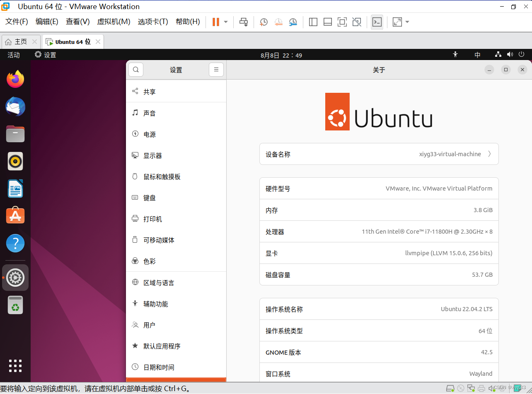Open LibreOffice Writer from the dock
This screenshot has width=532, height=394.
[x=15, y=189]
